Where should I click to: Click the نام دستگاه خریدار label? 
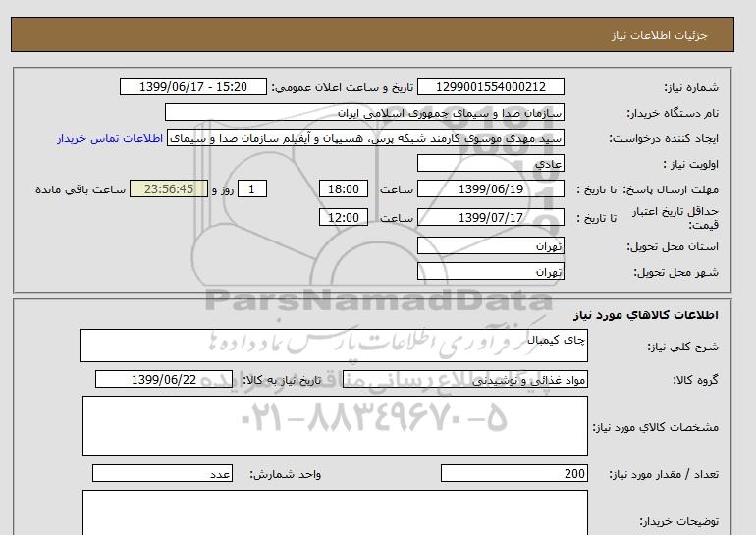[x=673, y=113]
